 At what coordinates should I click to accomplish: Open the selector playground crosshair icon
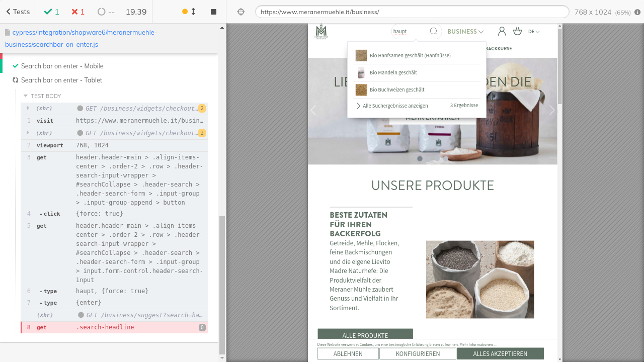pyautogui.click(x=240, y=12)
